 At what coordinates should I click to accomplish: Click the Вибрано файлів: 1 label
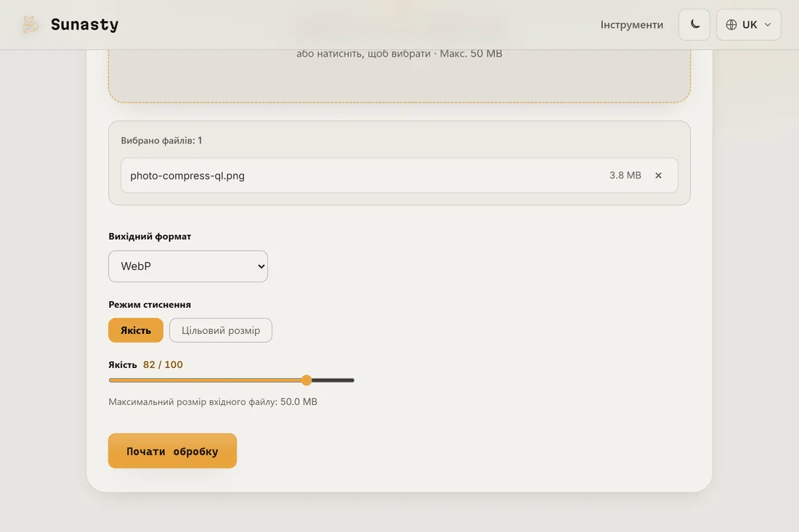[161, 141]
